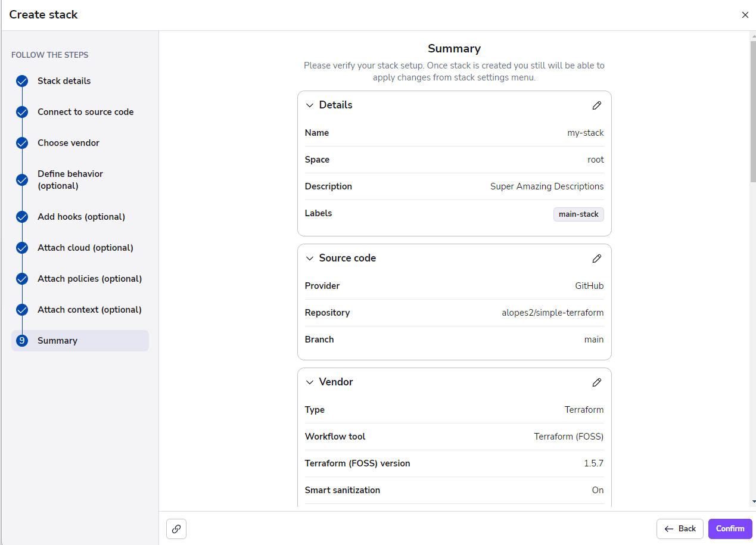Collapse the Vendor section

tap(309, 382)
